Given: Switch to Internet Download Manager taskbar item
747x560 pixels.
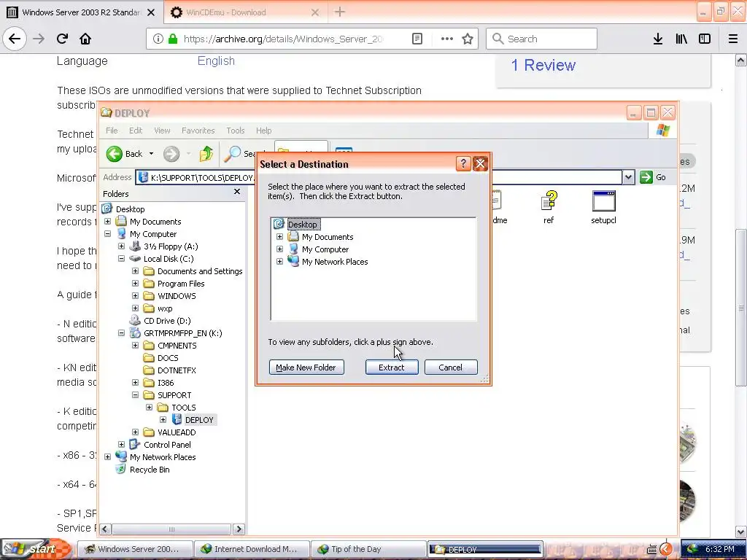Looking at the screenshot, I should pyautogui.click(x=252, y=549).
